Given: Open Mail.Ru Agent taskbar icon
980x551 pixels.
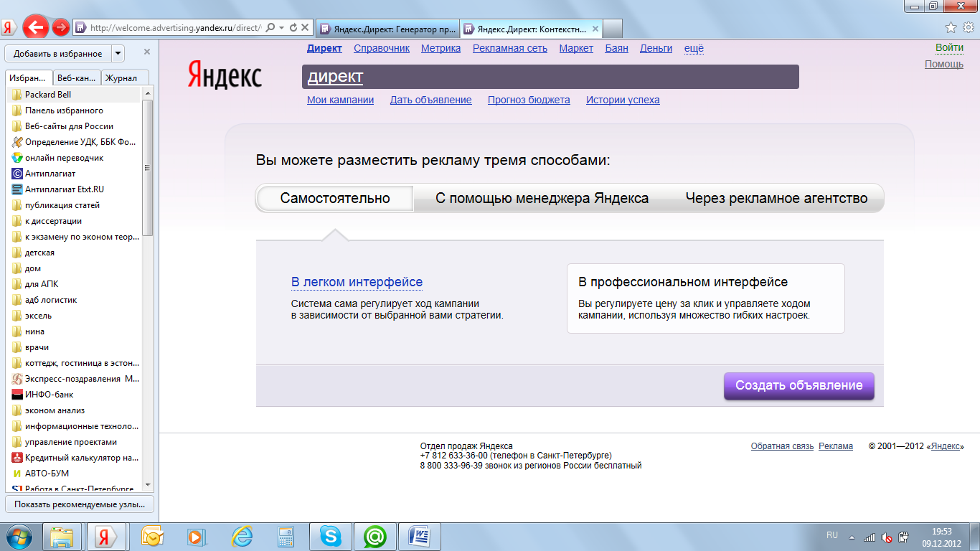Looking at the screenshot, I should [375, 537].
